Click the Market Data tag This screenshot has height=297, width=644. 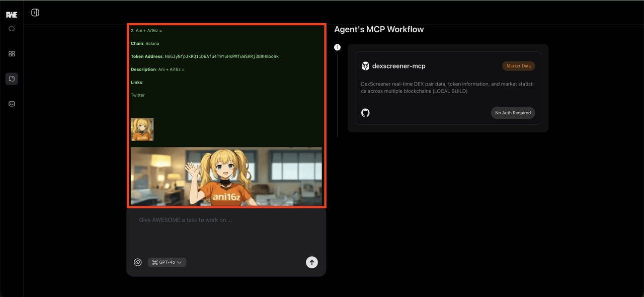pyautogui.click(x=518, y=66)
